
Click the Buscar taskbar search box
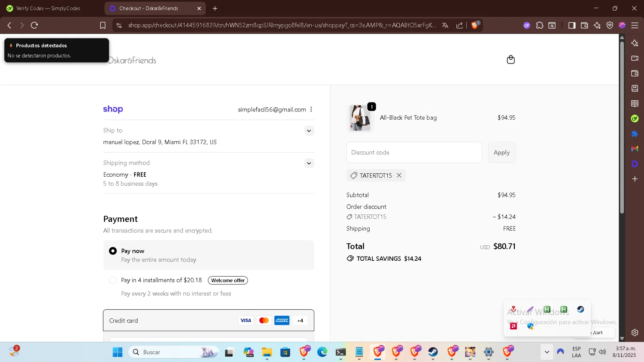click(174, 352)
